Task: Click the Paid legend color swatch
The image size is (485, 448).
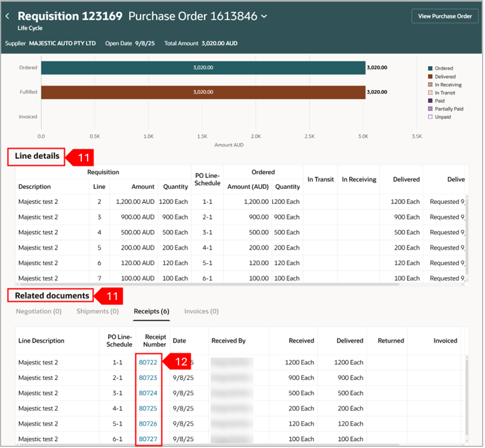Action: 430,100
